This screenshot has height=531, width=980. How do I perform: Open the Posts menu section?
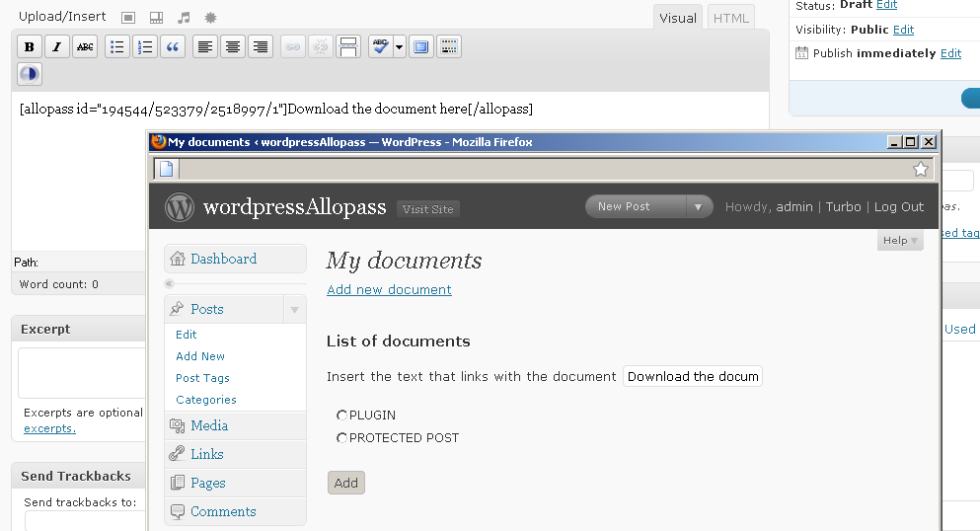pyautogui.click(x=224, y=309)
